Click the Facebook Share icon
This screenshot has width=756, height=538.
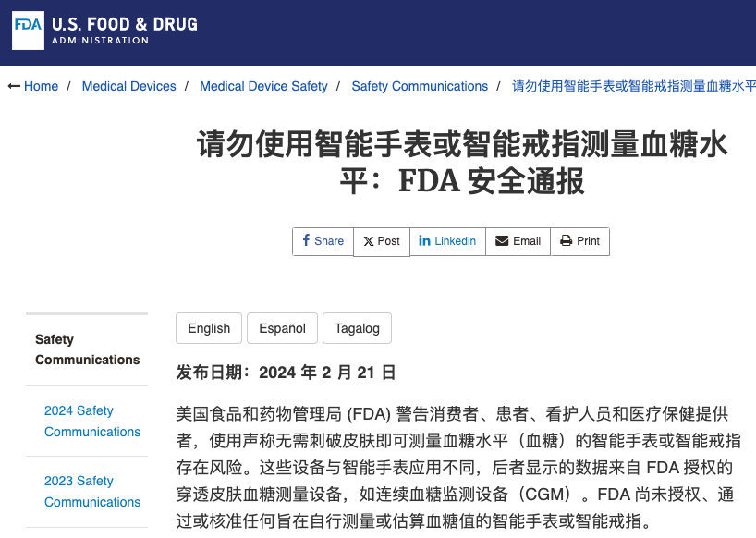(306, 240)
